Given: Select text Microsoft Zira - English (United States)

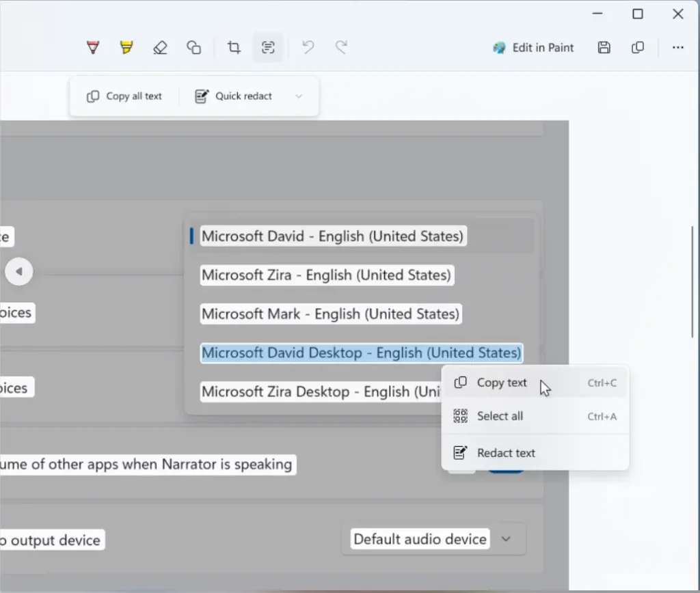Looking at the screenshot, I should click(327, 275).
